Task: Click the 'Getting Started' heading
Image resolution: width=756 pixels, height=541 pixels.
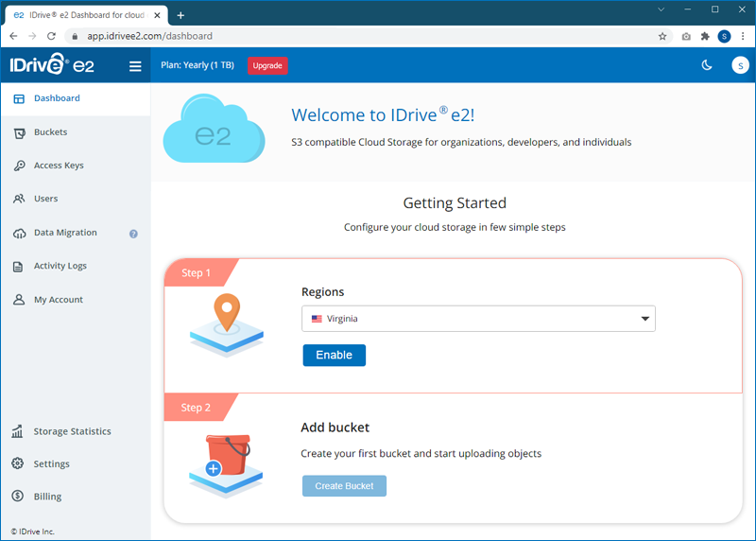Action: (x=455, y=202)
